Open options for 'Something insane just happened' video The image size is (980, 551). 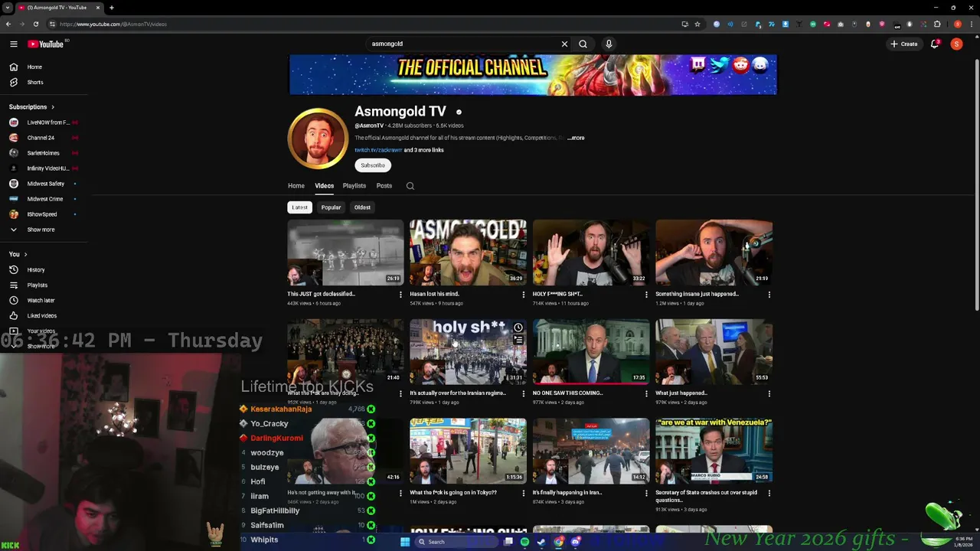click(x=769, y=295)
